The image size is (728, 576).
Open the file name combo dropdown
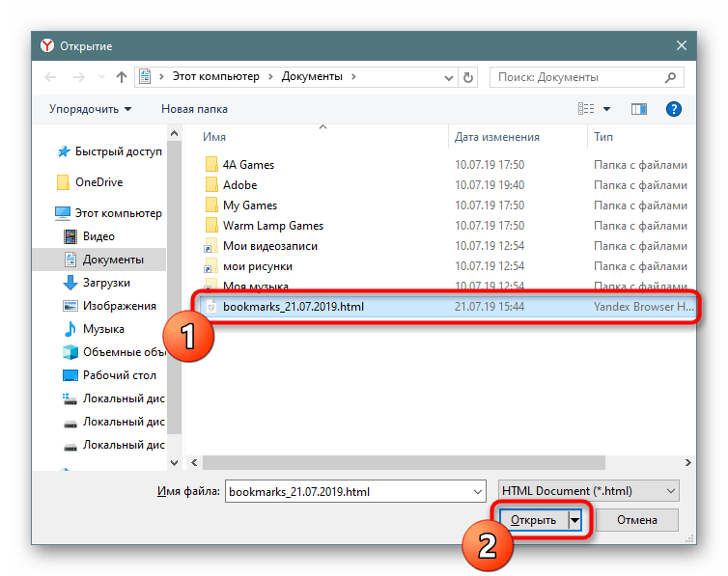pos(478,492)
